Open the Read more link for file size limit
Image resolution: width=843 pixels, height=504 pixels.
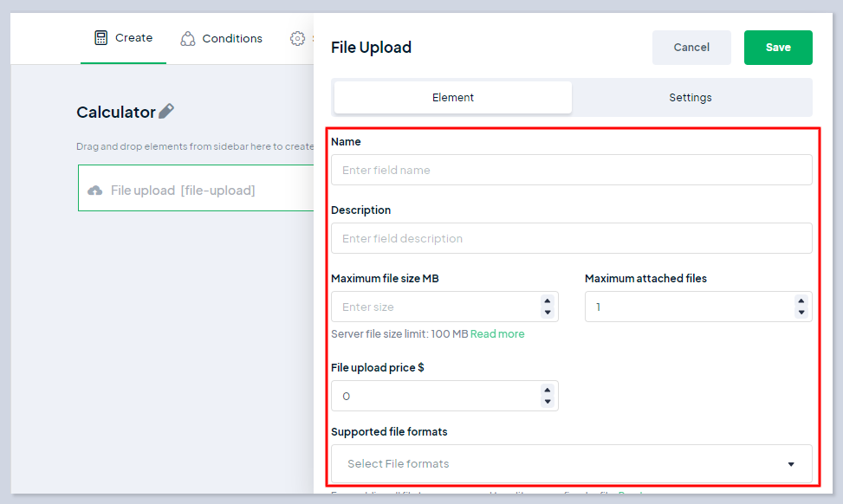click(497, 334)
